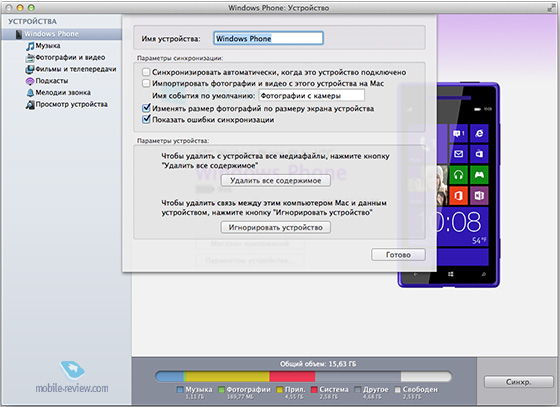Click the purple Podcasts icon
This screenshot has width=560, height=407.
point(30,81)
